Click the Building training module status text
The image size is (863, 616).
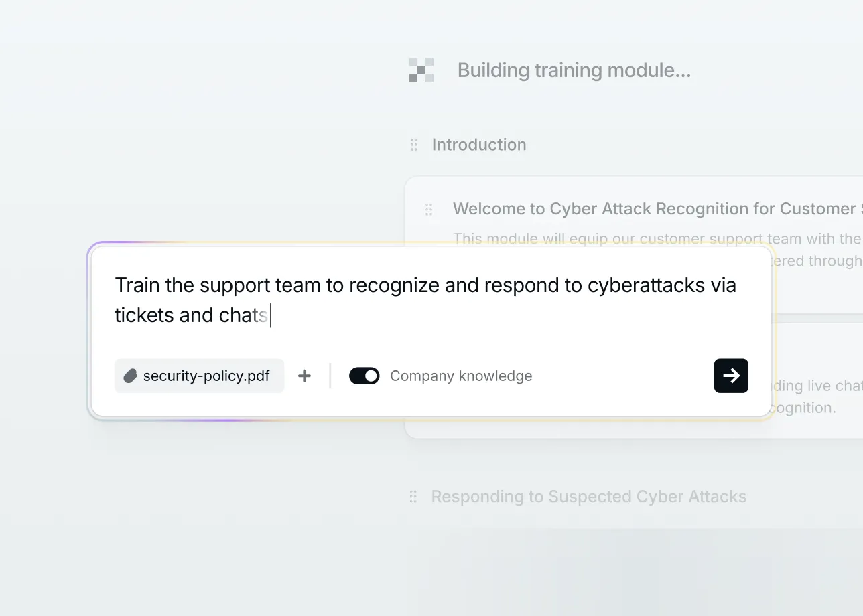(x=574, y=70)
